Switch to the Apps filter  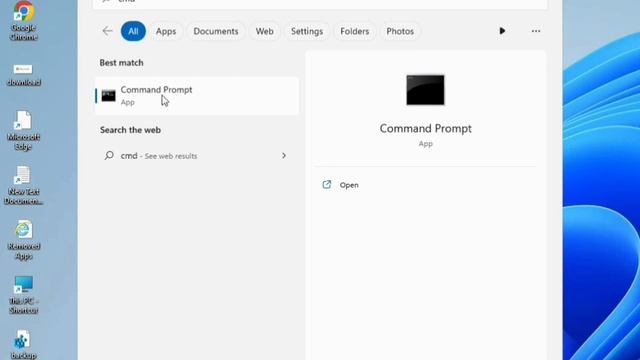click(166, 31)
